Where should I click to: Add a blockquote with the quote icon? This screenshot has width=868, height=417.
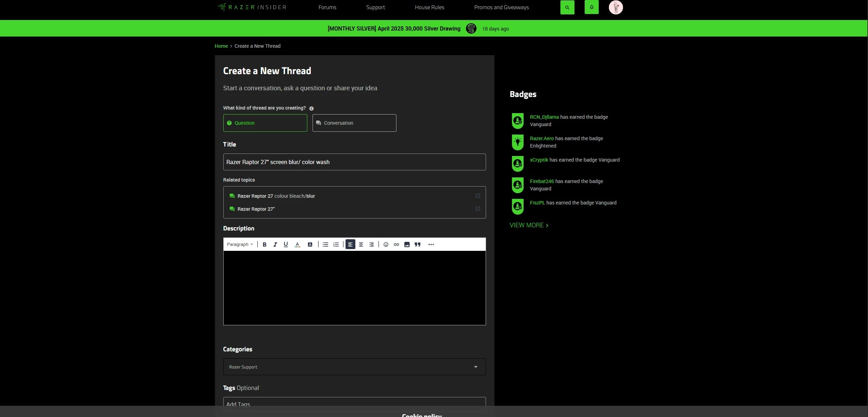(417, 245)
